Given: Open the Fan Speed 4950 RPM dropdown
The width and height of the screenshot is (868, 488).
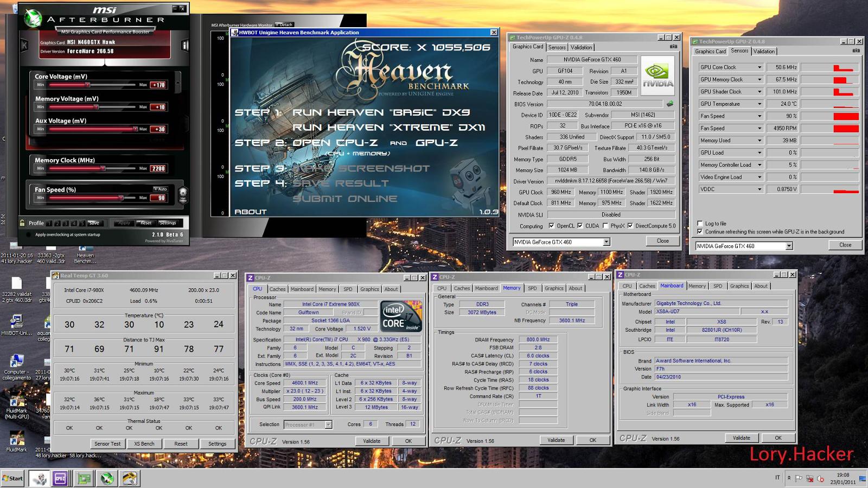Looking at the screenshot, I should [759, 128].
